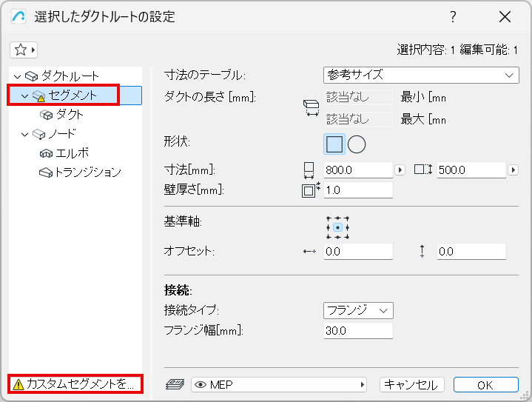Click the Archicad logo in title bar

18,16
